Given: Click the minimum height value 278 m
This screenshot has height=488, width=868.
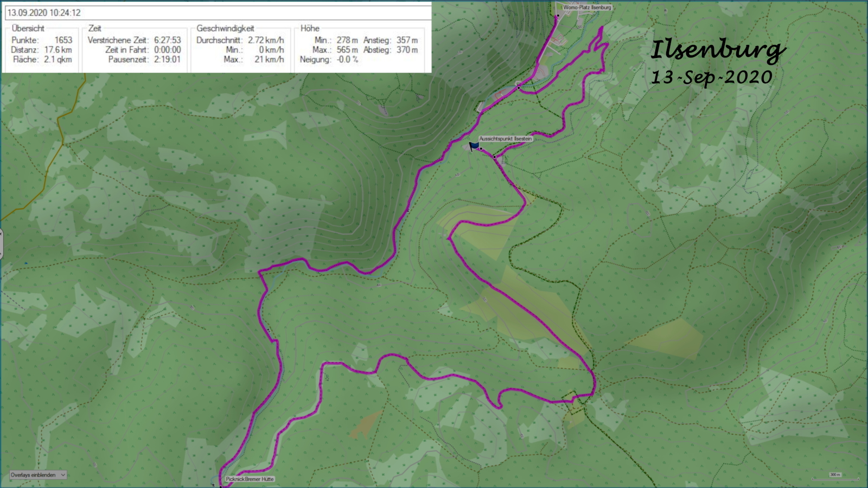Looking at the screenshot, I should [347, 40].
